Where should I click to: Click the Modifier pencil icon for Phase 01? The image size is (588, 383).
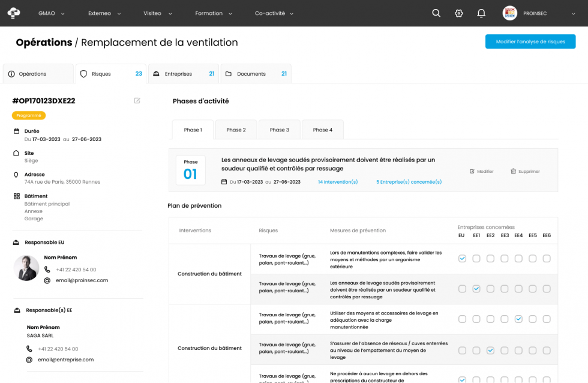(472, 171)
